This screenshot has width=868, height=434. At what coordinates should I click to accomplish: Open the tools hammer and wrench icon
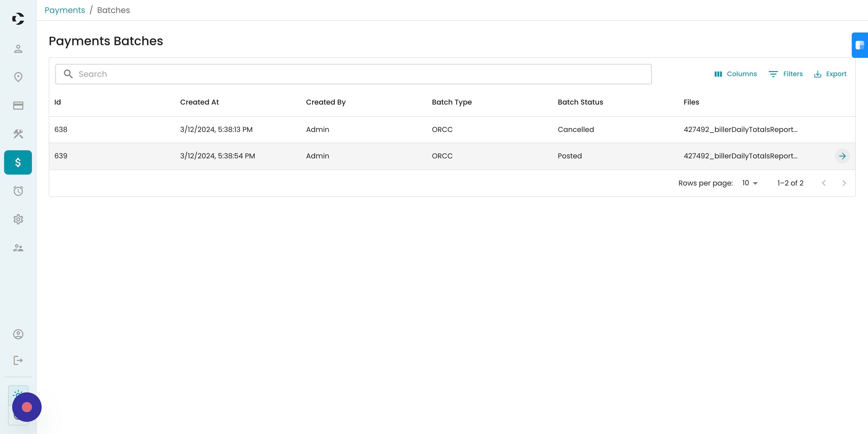[x=18, y=134]
